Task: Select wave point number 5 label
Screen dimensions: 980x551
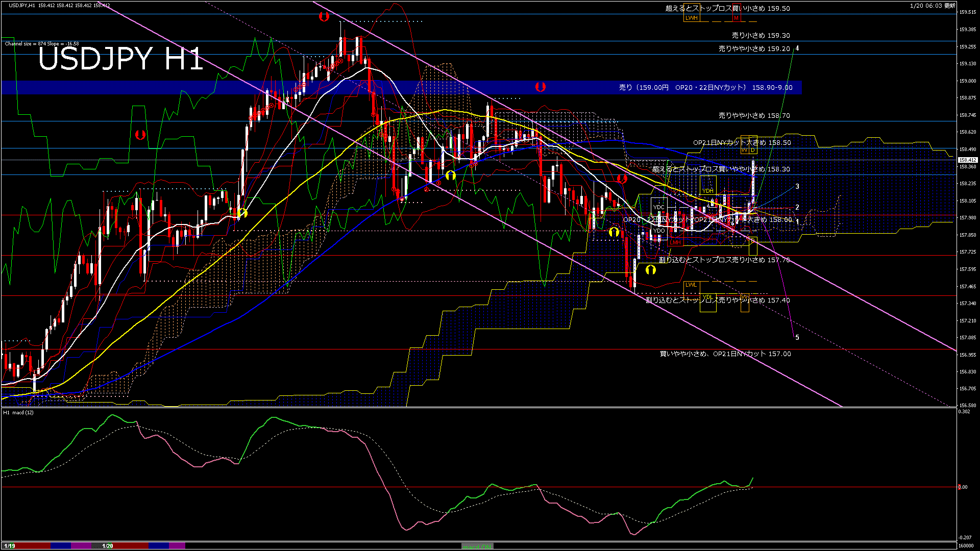Action: point(797,338)
